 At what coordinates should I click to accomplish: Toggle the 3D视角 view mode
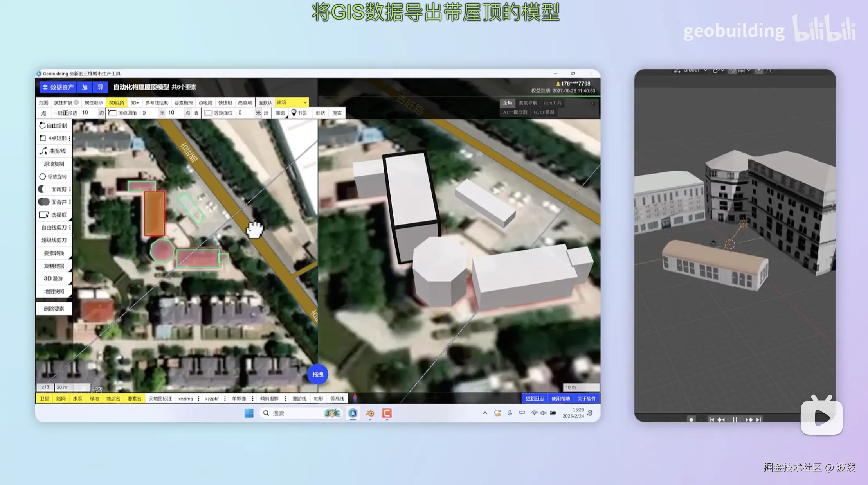[x=116, y=102]
